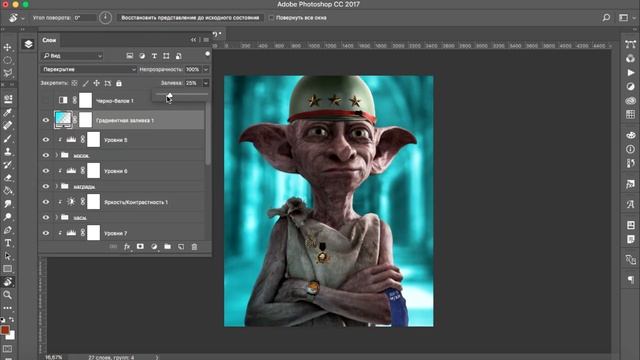This screenshot has width=640, height=360.
Task: Click the 'Угол поворота' angle input field
Action: [84, 18]
